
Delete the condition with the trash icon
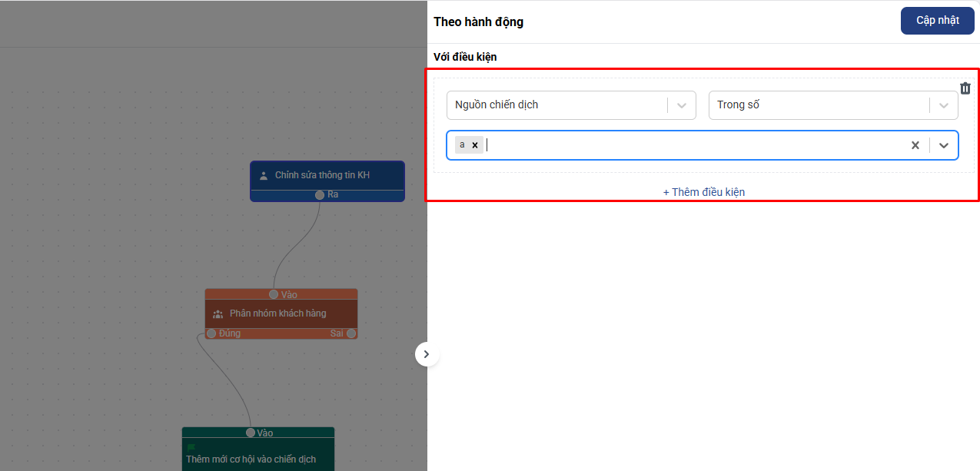pos(965,88)
